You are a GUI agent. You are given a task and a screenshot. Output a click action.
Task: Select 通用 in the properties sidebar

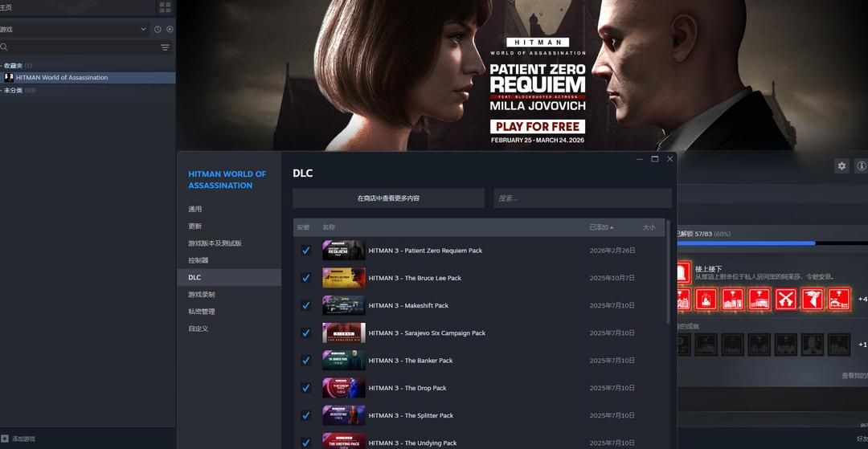pyautogui.click(x=195, y=209)
